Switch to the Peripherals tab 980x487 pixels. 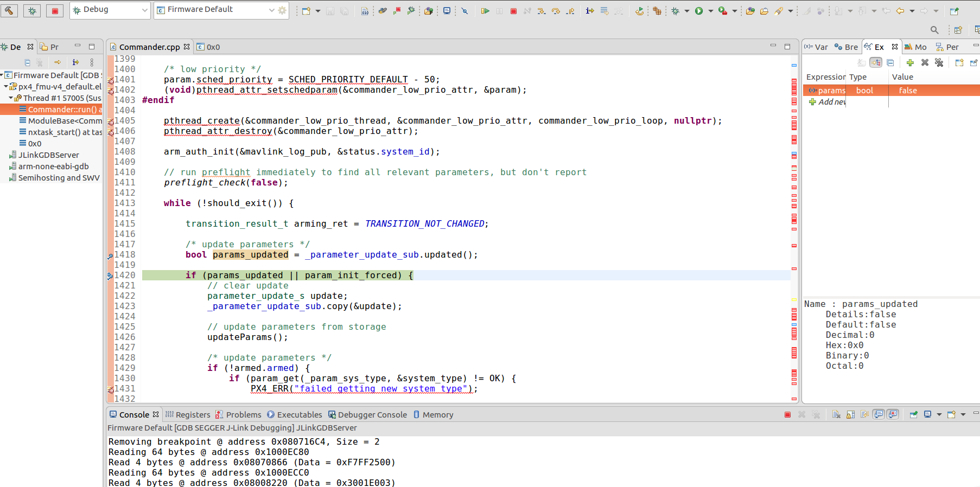click(947, 47)
